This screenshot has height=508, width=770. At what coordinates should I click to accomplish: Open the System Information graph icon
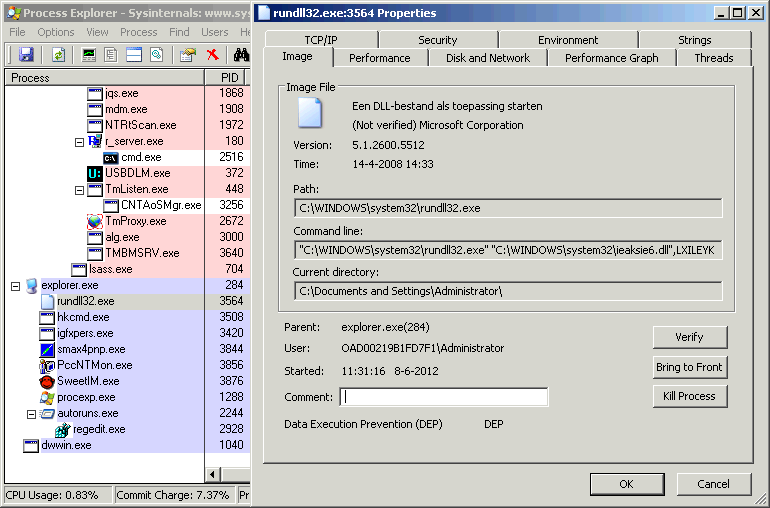88,55
